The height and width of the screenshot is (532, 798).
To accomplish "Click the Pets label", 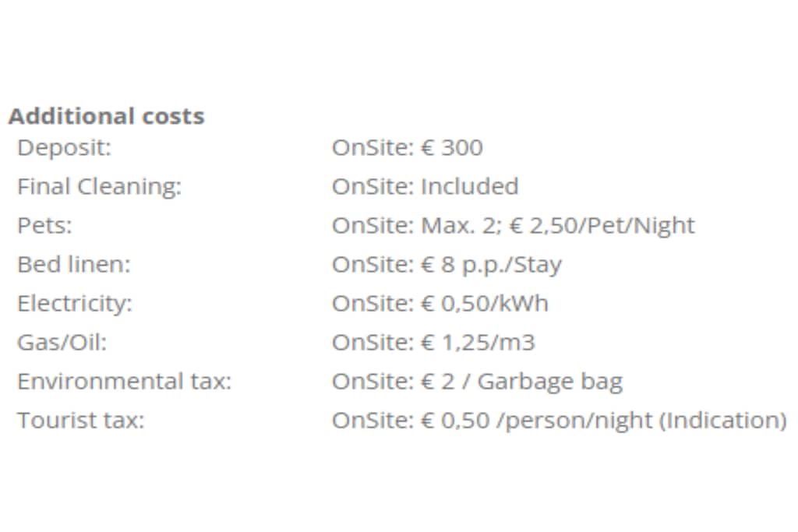I will [44, 226].
